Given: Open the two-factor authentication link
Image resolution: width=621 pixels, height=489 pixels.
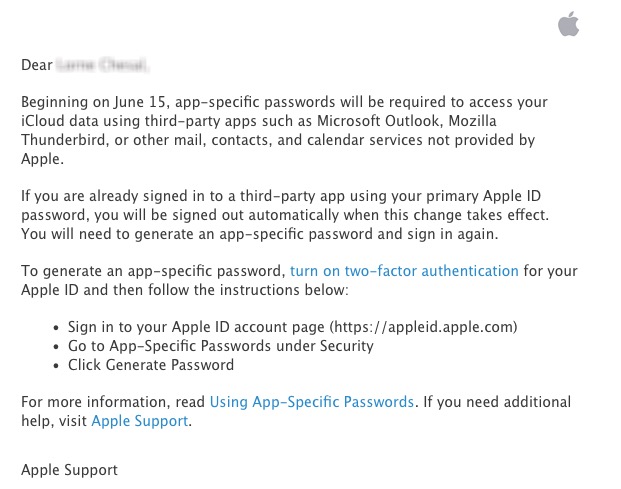Looking at the screenshot, I should (x=404, y=271).
